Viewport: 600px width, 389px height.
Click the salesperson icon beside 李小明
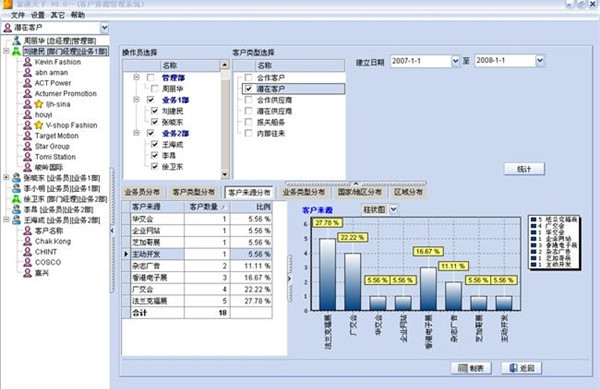pos(16,189)
